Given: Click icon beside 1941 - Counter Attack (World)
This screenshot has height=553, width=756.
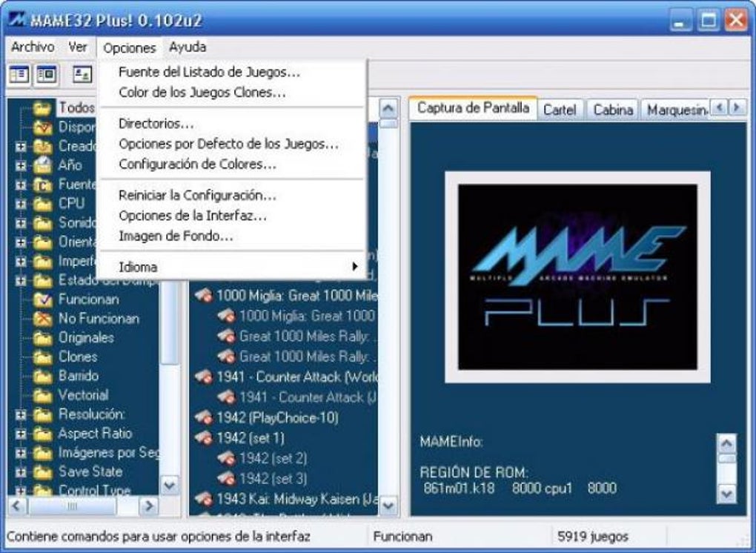Looking at the screenshot, I should tap(204, 377).
